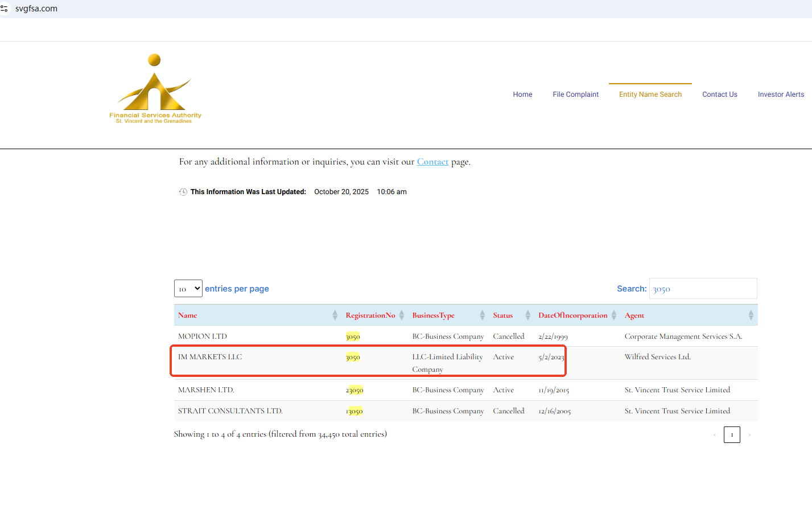The width and height of the screenshot is (812, 509).
Task: Sort table by Name column arrows
Action: 335,315
